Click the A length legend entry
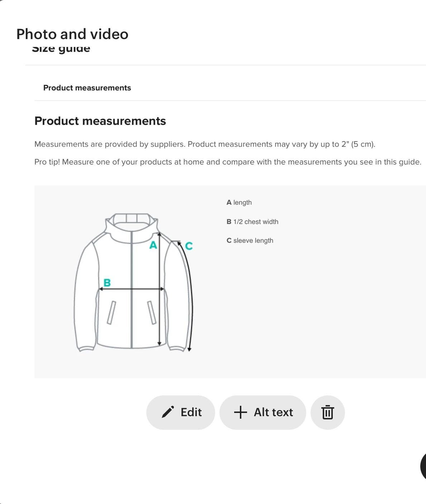 (x=239, y=202)
